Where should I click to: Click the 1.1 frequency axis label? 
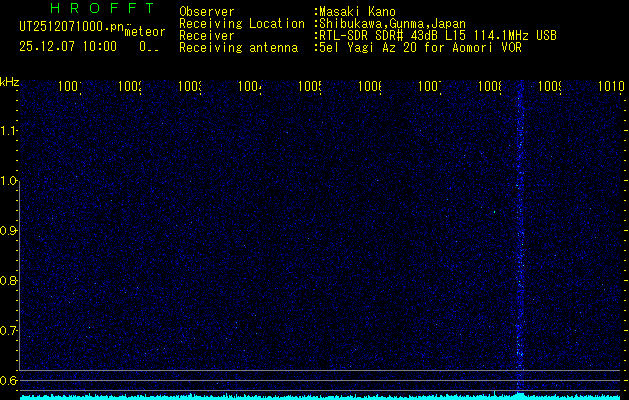(x=9, y=130)
